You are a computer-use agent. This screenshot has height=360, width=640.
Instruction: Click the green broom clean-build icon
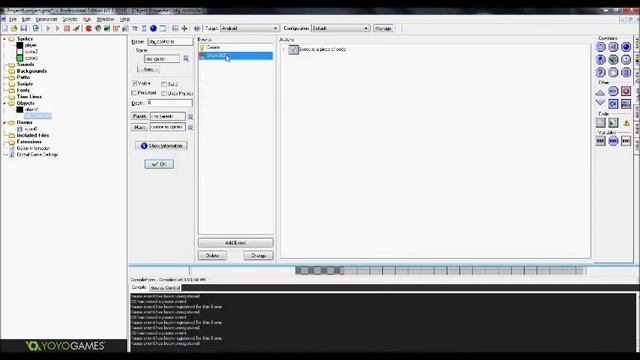pos(76,28)
